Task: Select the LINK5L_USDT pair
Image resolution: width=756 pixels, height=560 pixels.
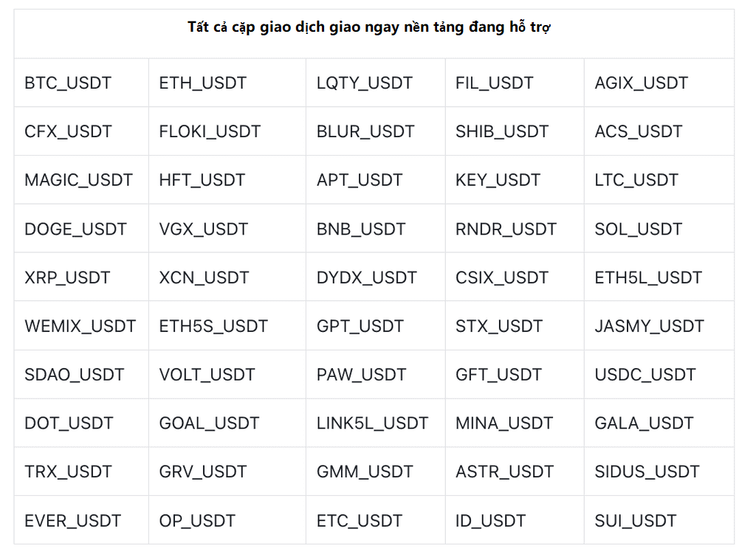Action: click(x=376, y=423)
